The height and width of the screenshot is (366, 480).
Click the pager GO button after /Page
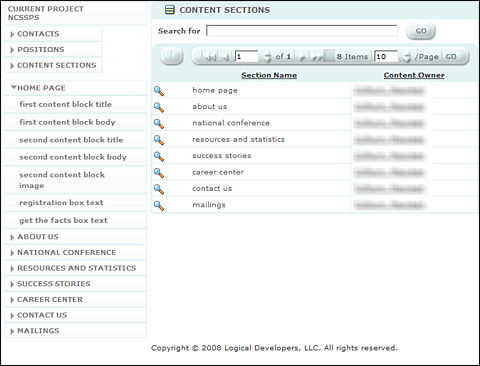point(451,57)
